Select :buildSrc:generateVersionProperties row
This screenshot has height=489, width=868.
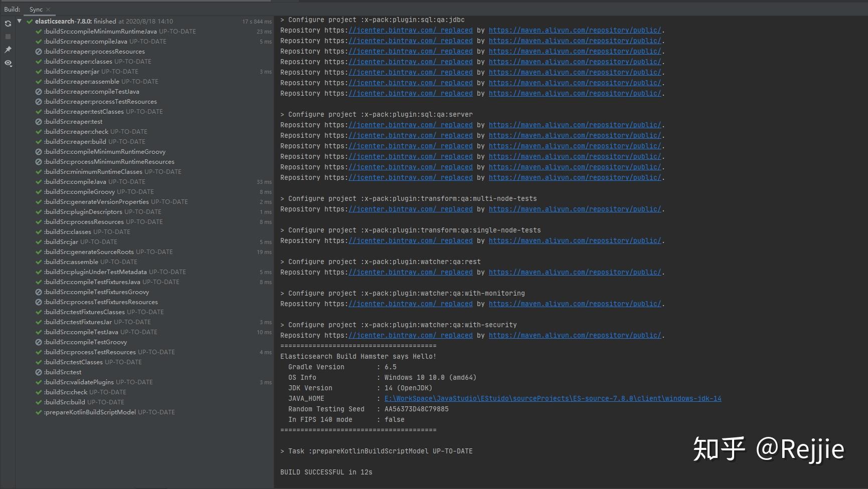point(144,201)
